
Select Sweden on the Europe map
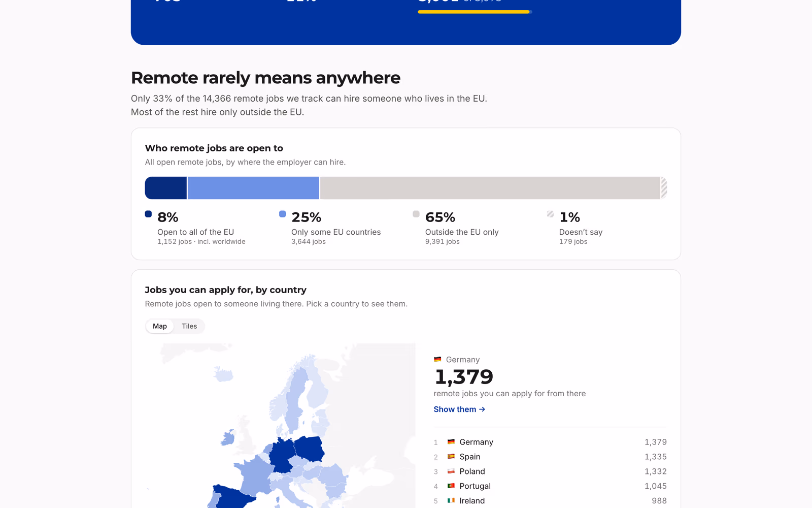pyautogui.click(x=296, y=401)
